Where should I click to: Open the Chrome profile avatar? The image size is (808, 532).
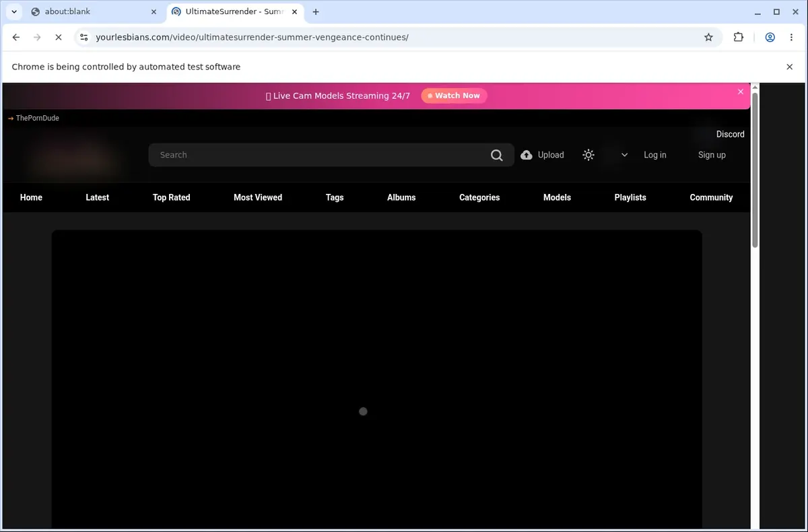click(x=770, y=37)
